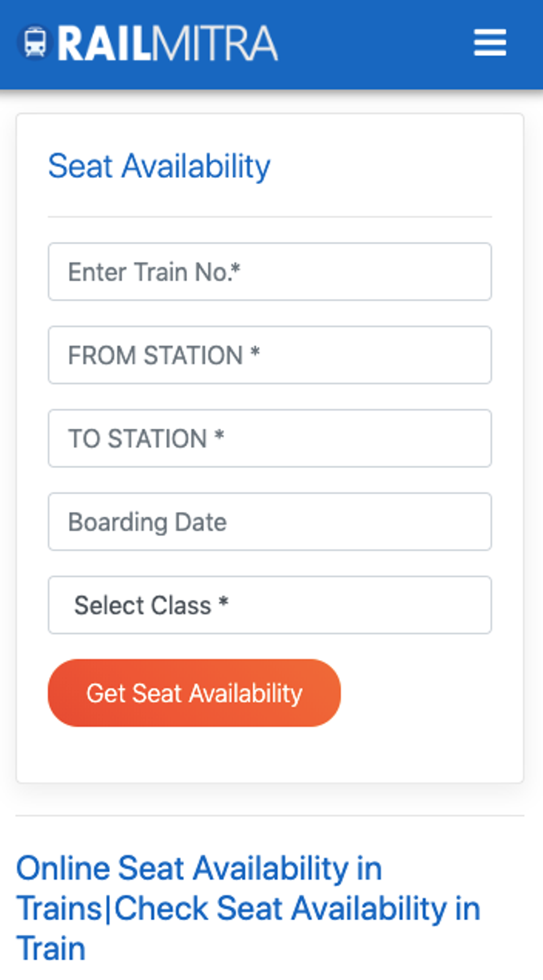Select the TO STATION input box
The image size is (543, 980).
(x=269, y=438)
